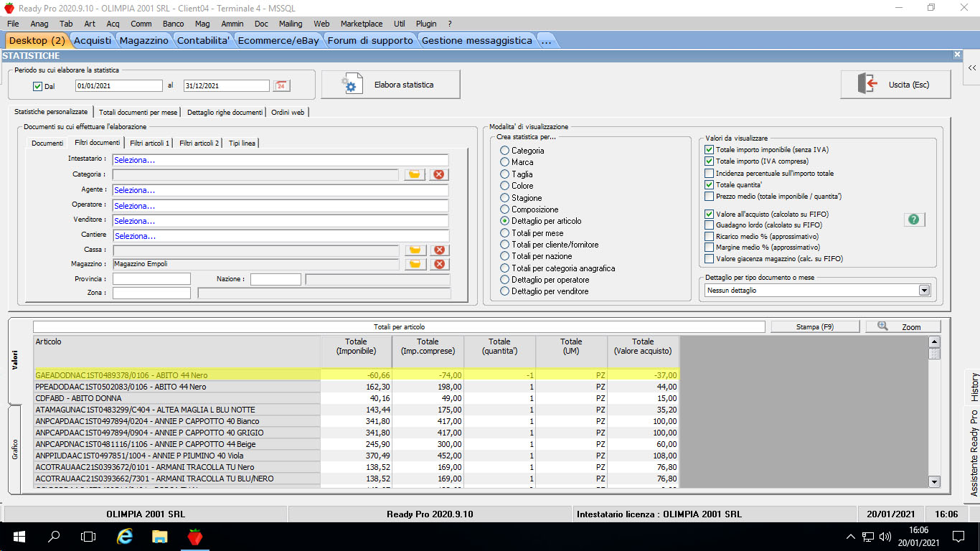Open File Explorer from taskbar
The height and width of the screenshot is (551, 980).
[159, 536]
